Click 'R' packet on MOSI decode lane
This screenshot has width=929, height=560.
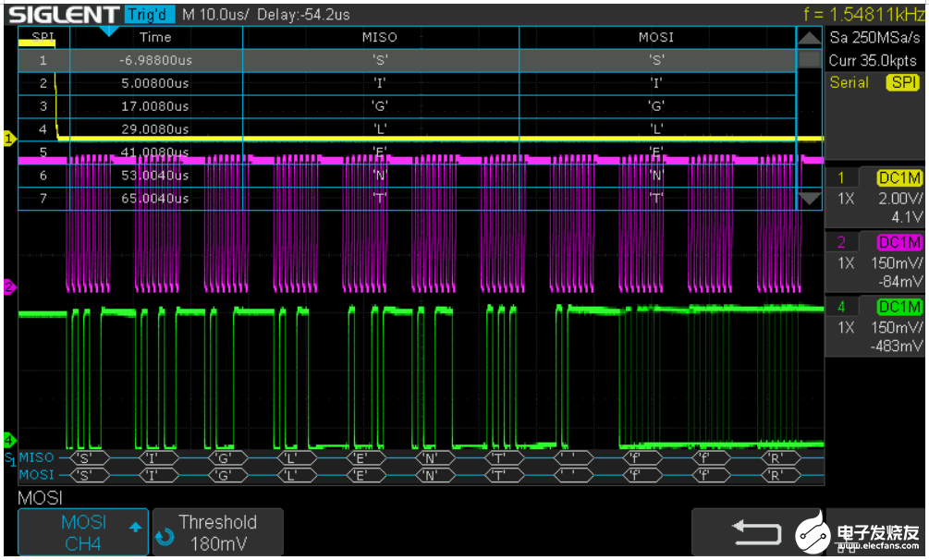coord(781,475)
